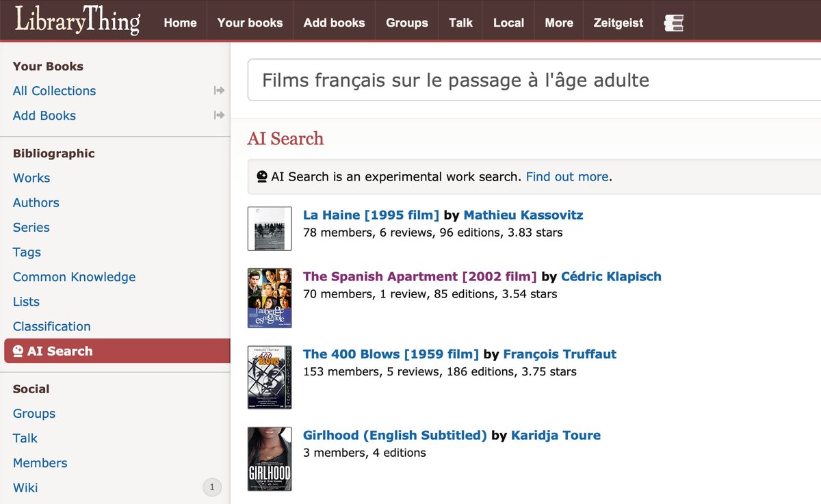The image size is (821, 504).
Task: Open the Local navigation item
Action: click(x=508, y=23)
